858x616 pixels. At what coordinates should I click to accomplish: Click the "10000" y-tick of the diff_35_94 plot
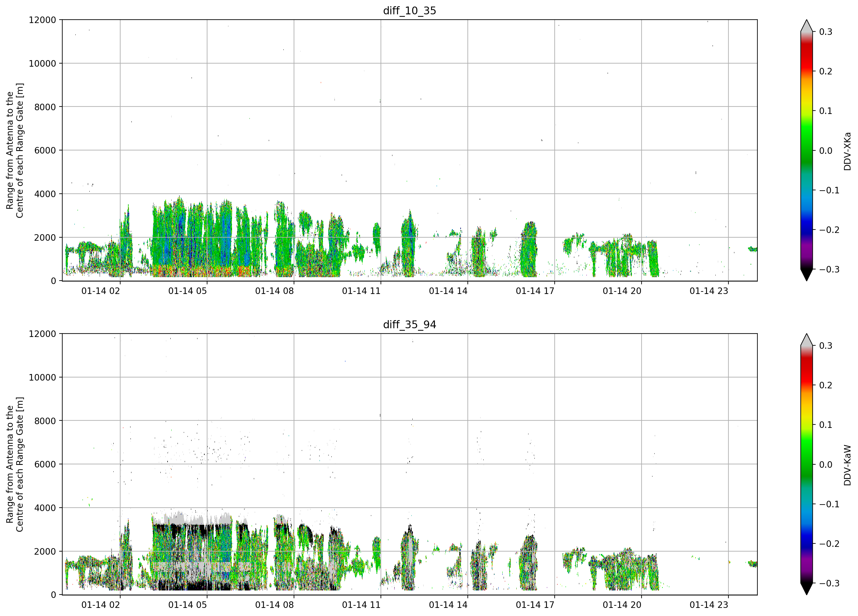42,378
